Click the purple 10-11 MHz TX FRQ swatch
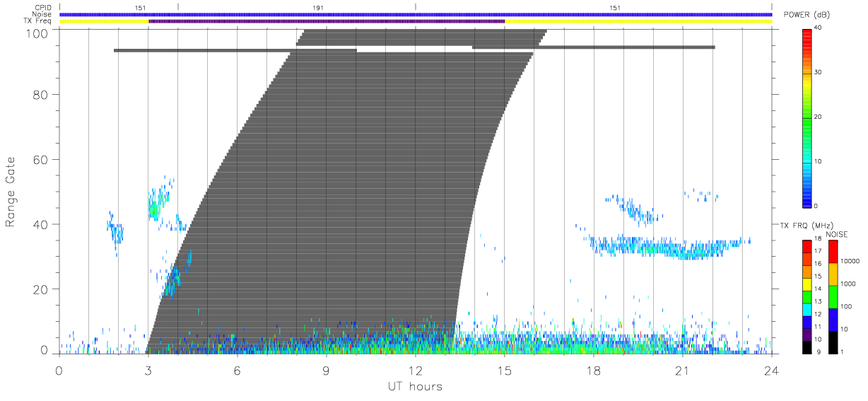The image size is (868, 401). 807,334
